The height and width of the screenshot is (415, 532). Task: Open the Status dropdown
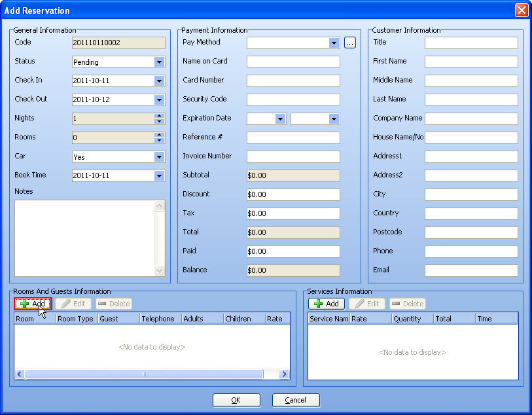pos(159,62)
